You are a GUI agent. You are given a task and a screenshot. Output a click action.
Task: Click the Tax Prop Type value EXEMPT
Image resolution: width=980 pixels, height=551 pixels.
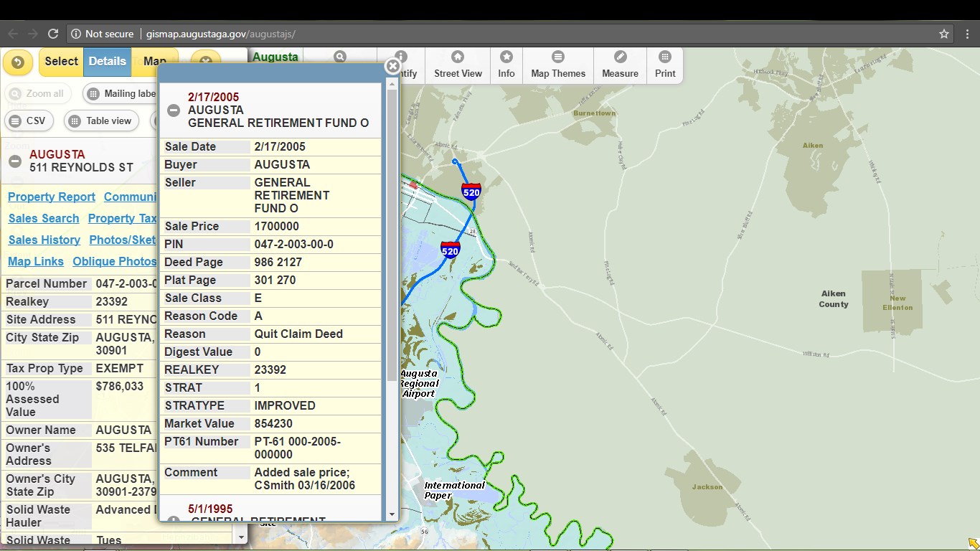119,368
